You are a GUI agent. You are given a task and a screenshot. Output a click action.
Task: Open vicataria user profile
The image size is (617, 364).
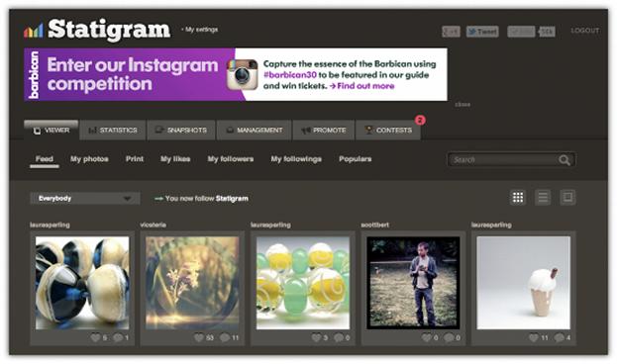point(154,225)
